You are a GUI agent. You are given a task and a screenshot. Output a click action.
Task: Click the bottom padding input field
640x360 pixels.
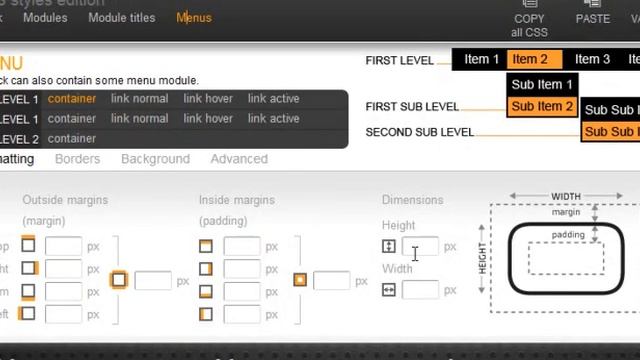(242, 291)
